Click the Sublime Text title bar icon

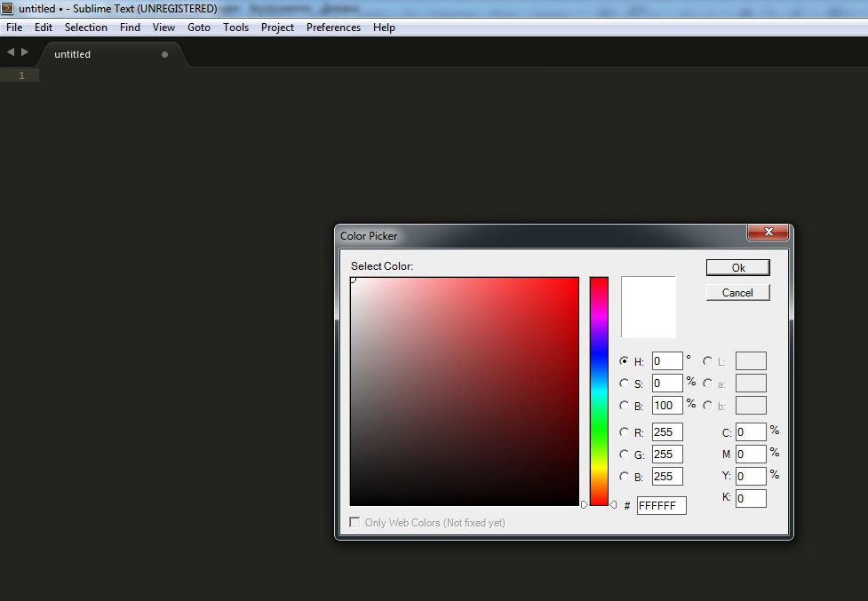(7, 8)
